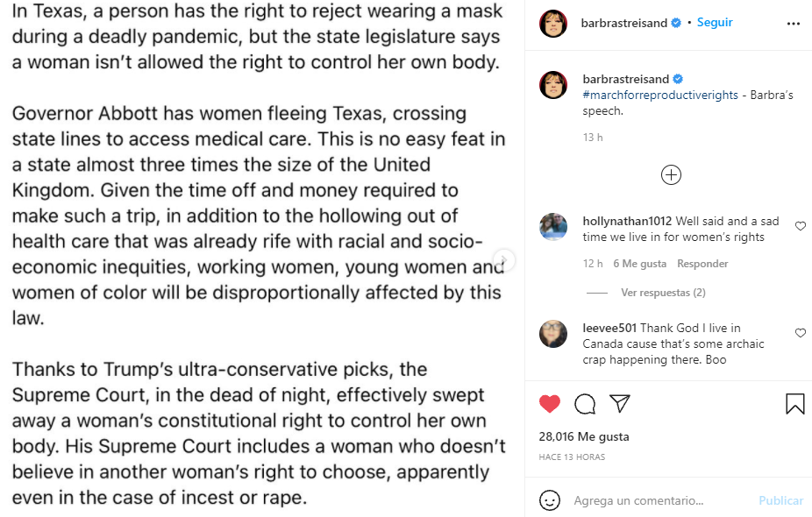Click Responder under hollynathan1012's comment

702,264
